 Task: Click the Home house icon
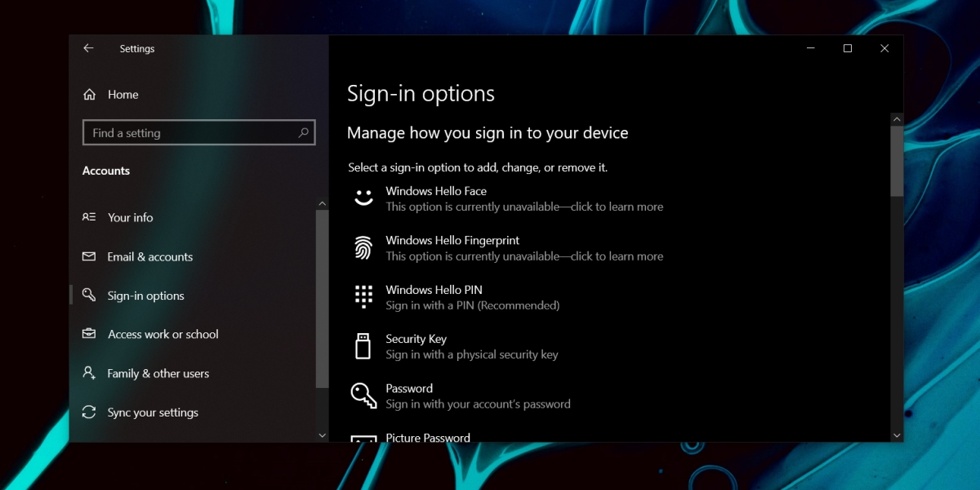click(x=90, y=95)
